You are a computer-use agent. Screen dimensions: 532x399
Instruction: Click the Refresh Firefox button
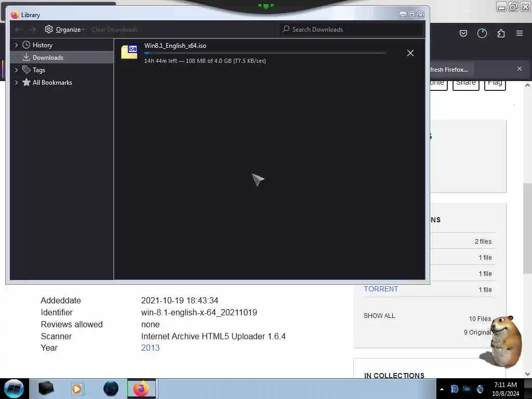[451, 70]
